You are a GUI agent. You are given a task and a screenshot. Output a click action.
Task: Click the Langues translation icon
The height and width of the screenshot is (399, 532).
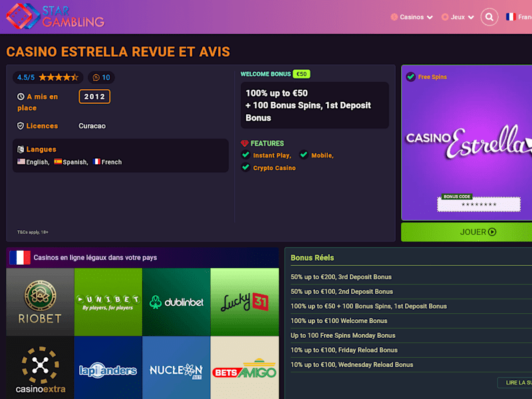click(21, 149)
